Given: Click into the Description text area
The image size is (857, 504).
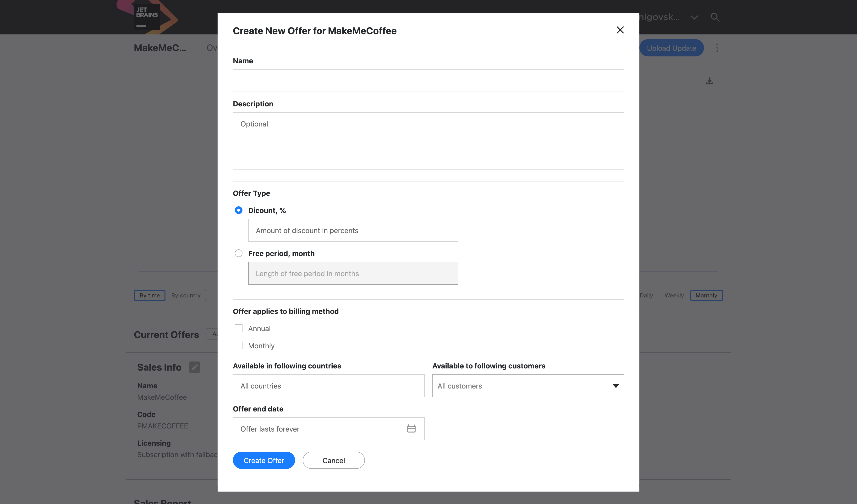Looking at the screenshot, I should (428, 141).
